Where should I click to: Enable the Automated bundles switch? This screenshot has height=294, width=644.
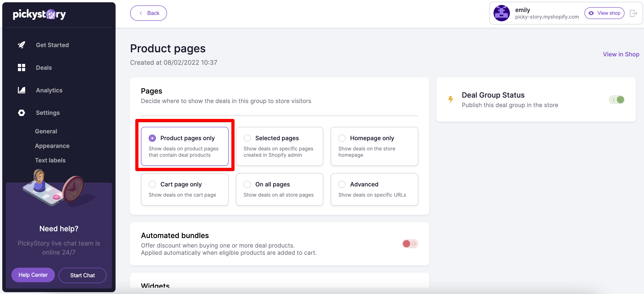[x=410, y=243]
